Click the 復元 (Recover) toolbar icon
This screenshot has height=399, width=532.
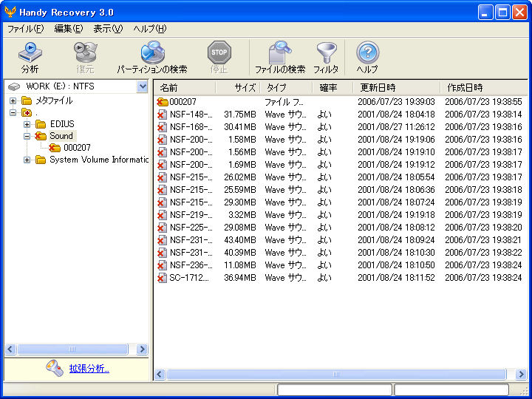point(85,52)
